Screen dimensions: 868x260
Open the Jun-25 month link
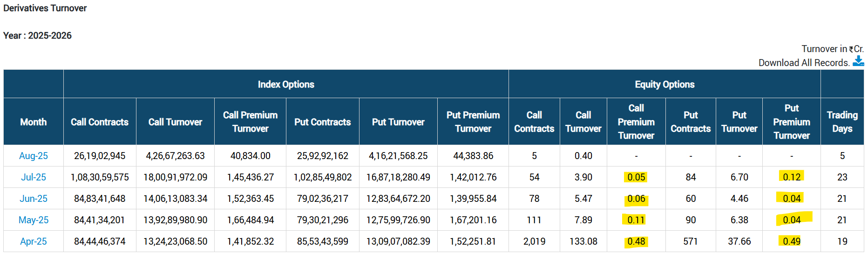coord(34,199)
